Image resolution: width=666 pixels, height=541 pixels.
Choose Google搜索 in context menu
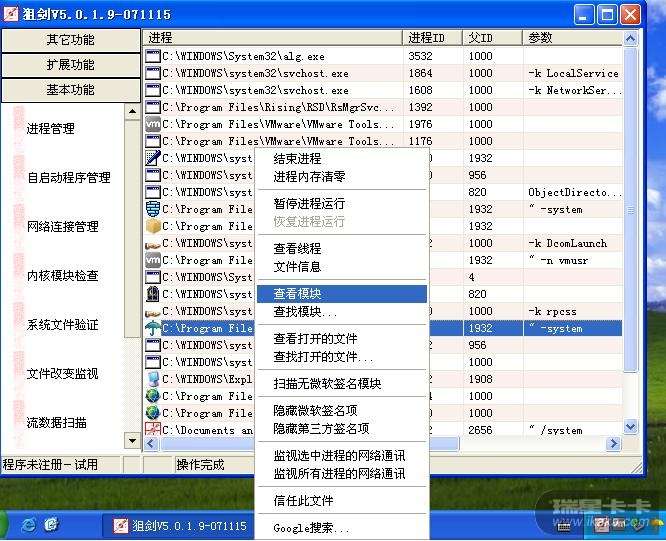pyautogui.click(x=311, y=528)
